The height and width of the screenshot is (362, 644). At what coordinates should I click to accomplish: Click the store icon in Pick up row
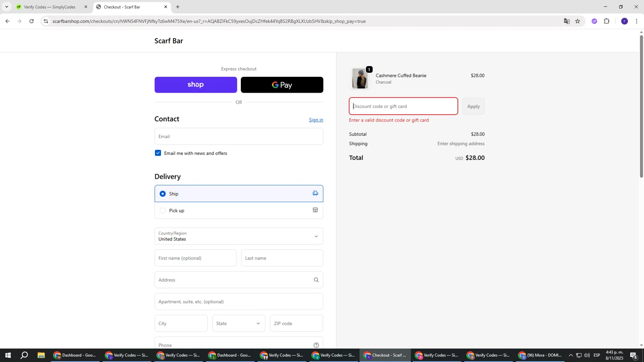click(x=315, y=210)
